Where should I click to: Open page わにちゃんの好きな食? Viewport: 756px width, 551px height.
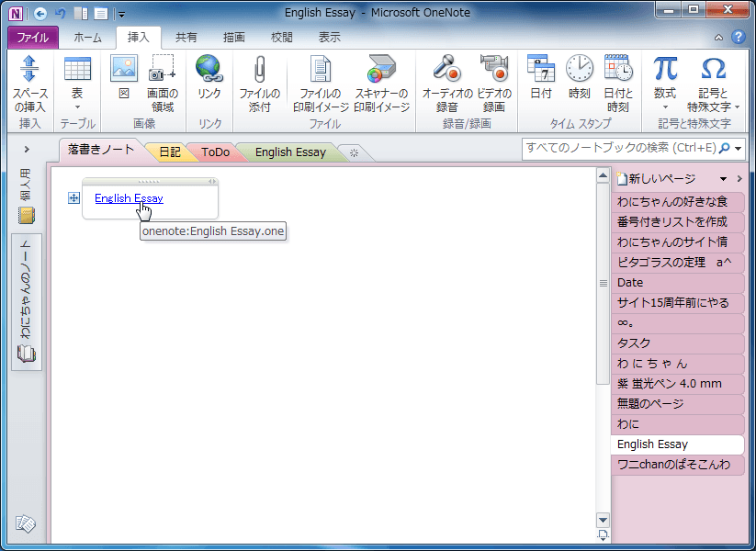click(677, 201)
